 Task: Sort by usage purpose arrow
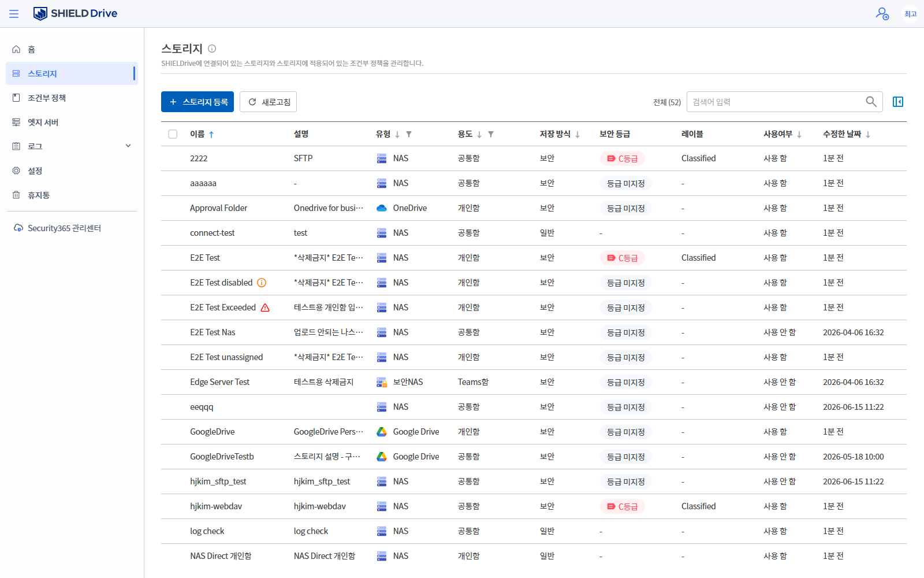click(x=479, y=134)
